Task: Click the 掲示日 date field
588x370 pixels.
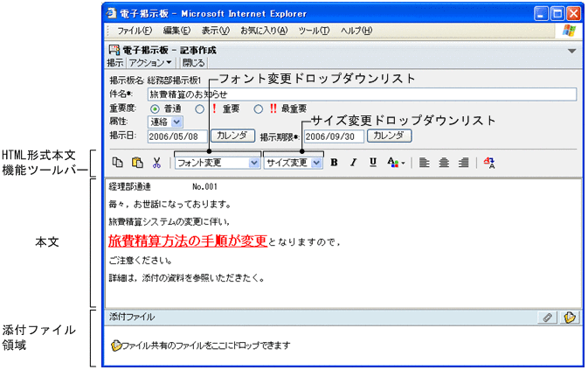Action: pos(177,136)
